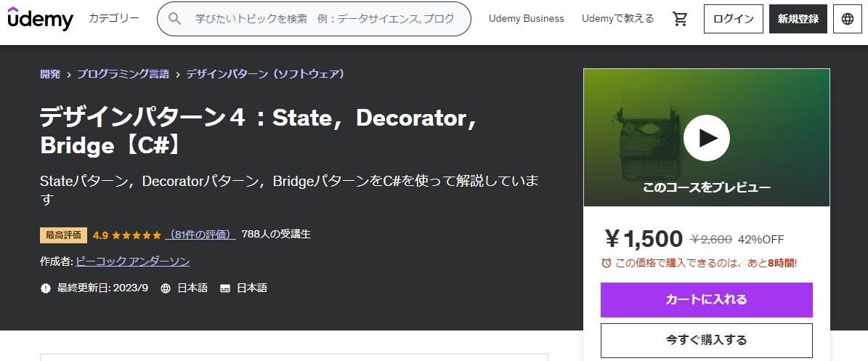This screenshot has width=868, height=361.
Task: Open the Udemy home logo
Action: click(41, 19)
